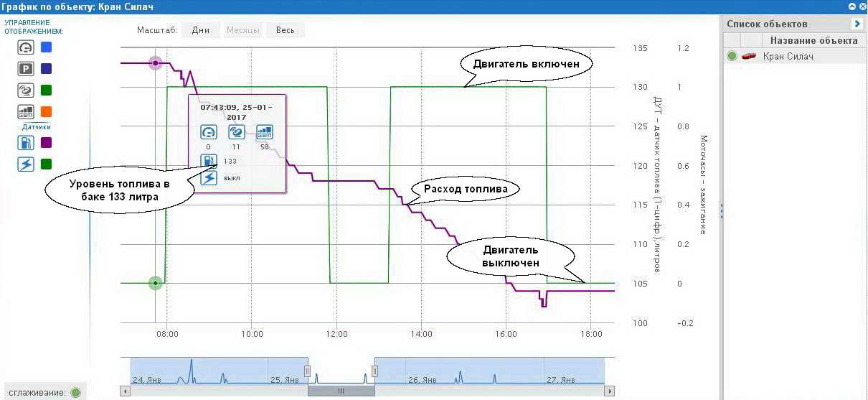Click the Список объектов panel title
This screenshot has width=868, height=400.
pos(767,24)
